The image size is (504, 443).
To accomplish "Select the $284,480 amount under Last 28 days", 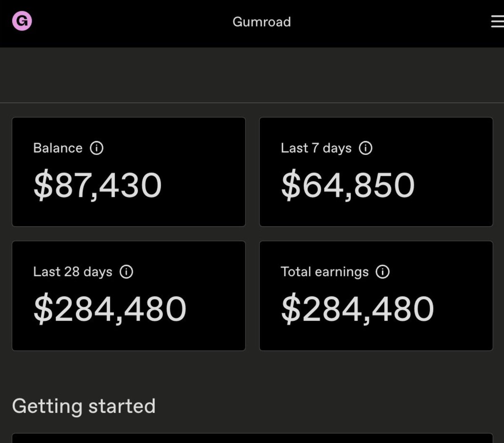I will click(110, 309).
